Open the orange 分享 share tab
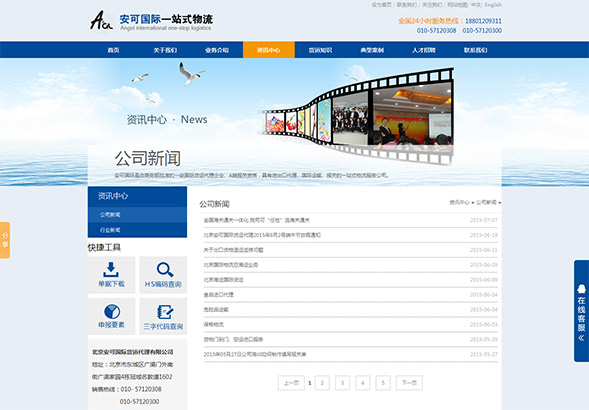This screenshot has height=410, width=589. pyautogui.click(x=5, y=240)
